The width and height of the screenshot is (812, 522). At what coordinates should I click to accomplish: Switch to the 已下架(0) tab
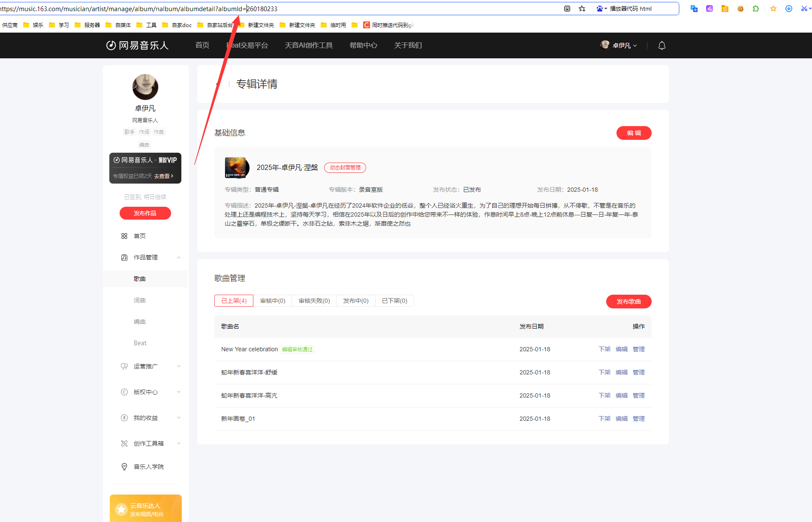tap(394, 301)
